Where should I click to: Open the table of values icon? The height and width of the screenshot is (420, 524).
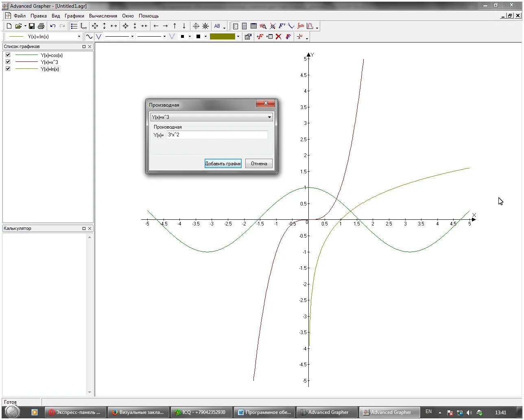pyautogui.click(x=253, y=26)
